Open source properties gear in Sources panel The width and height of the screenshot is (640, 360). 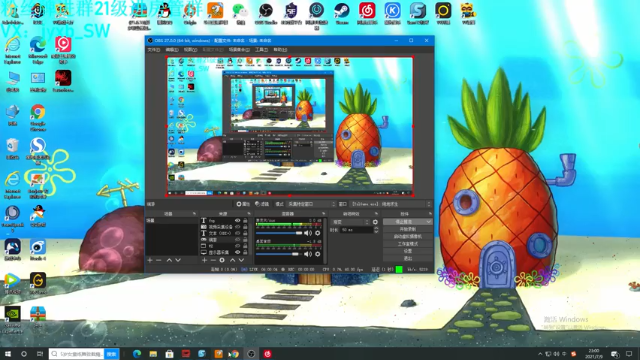222,260
